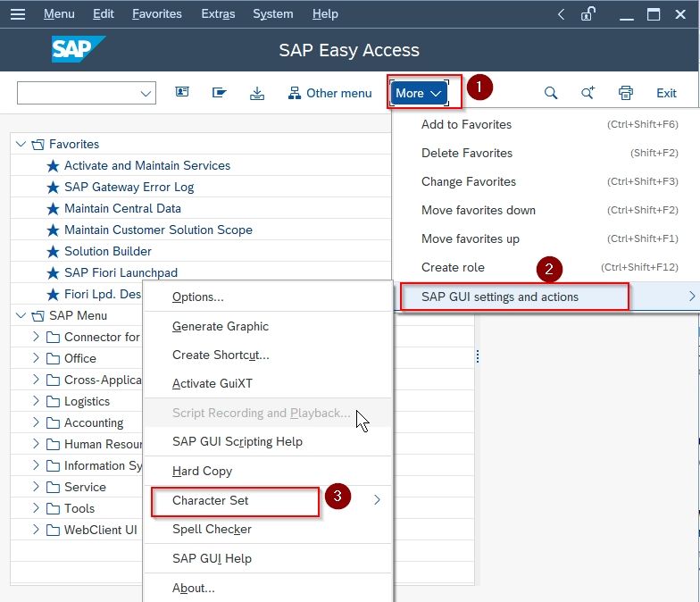
Task: Expand the WebClient UI folder node
Action: [x=36, y=530]
